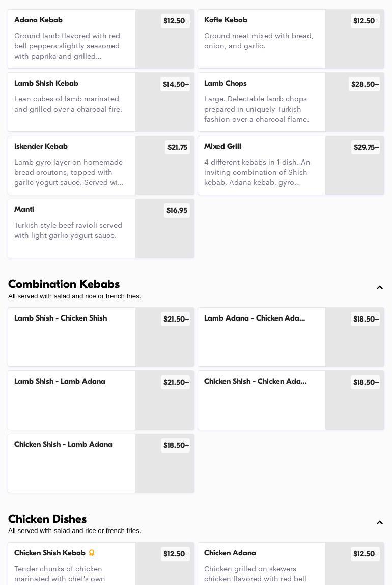The width and height of the screenshot is (392, 585).
Task: Click Lamb Shish - Lamb Adana price
Action: tap(176, 382)
